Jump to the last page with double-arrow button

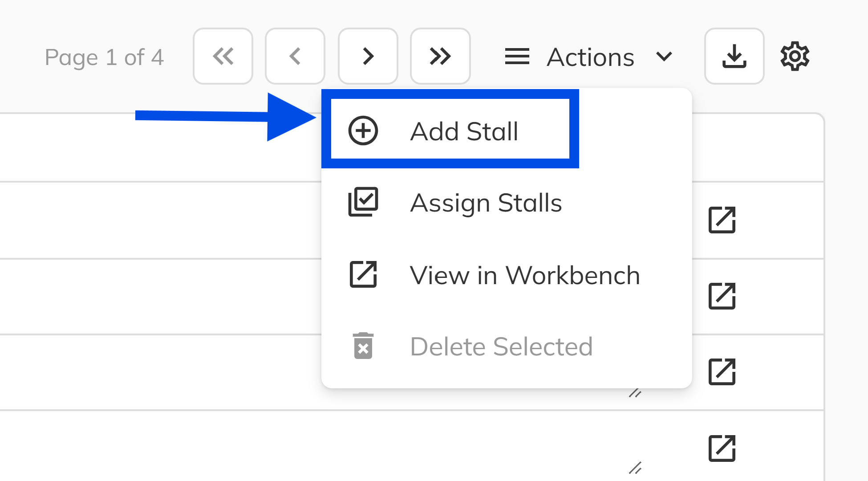[x=440, y=56]
